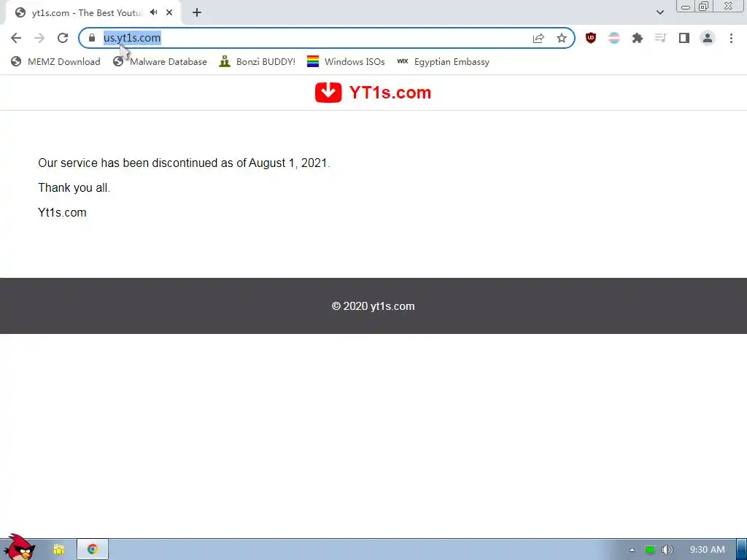
Task: Share this page via share icon
Action: [x=538, y=38]
